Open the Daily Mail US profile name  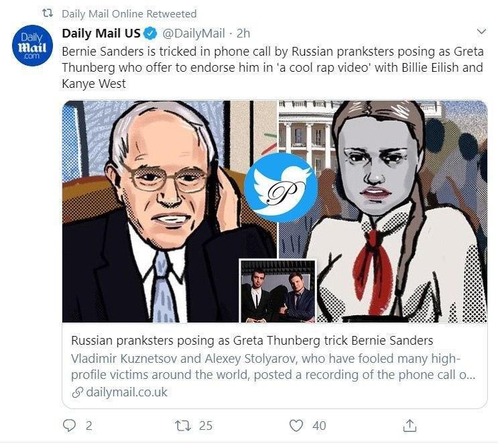101,32
